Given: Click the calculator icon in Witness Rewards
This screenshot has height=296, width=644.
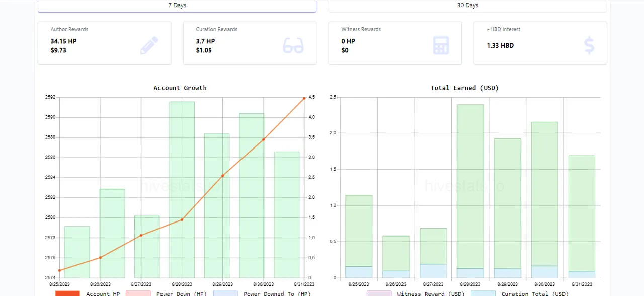Looking at the screenshot, I should (441, 46).
